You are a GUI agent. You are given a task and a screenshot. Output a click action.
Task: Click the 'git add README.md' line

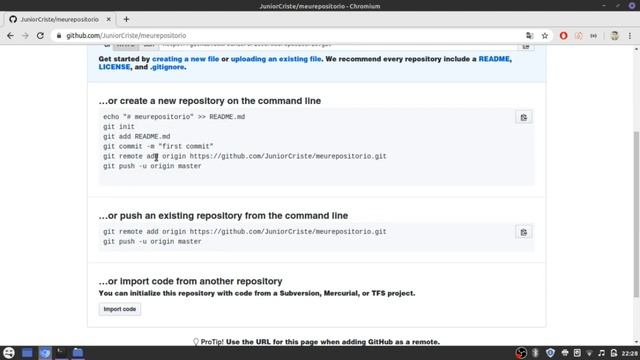tap(137, 136)
